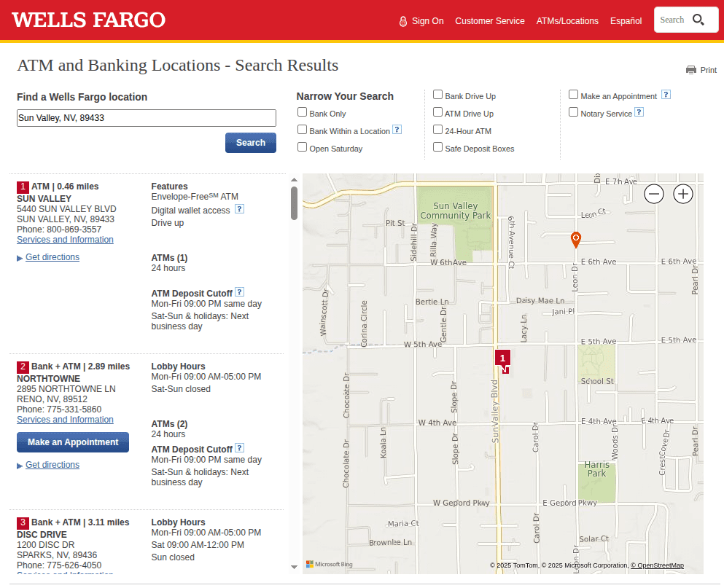724x588 pixels.
Task: Open Customer Service in the top navigation
Action: coord(490,21)
